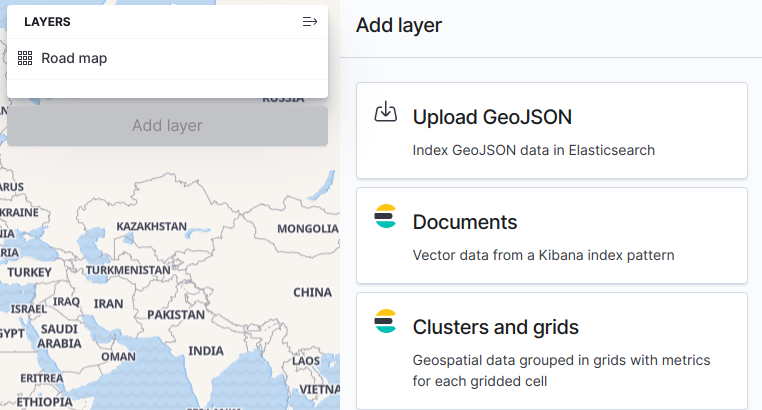The height and width of the screenshot is (410, 762).
Task: Click 'Vector data from a Kibana index pattern' text
Action: pyautogui.click(x=543, y=255)
